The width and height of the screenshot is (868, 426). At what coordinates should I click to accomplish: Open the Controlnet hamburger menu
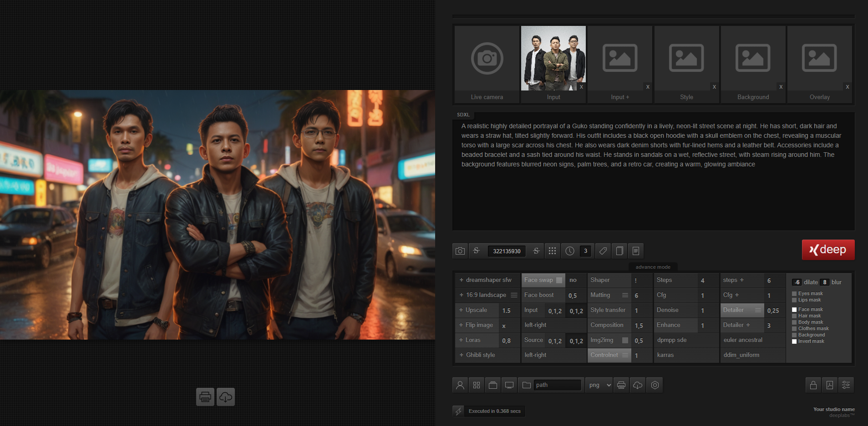pos(625,355)
